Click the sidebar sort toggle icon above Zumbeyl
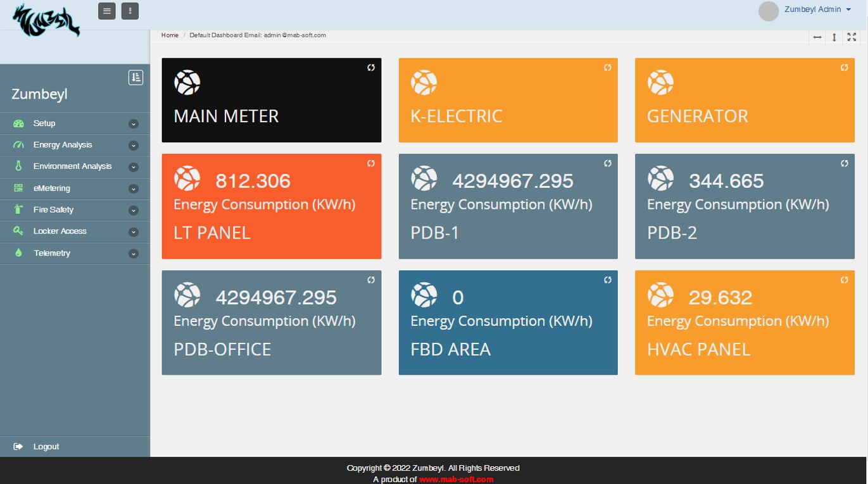The width and height of the screenshot is (868, 484). pos(135,77)
